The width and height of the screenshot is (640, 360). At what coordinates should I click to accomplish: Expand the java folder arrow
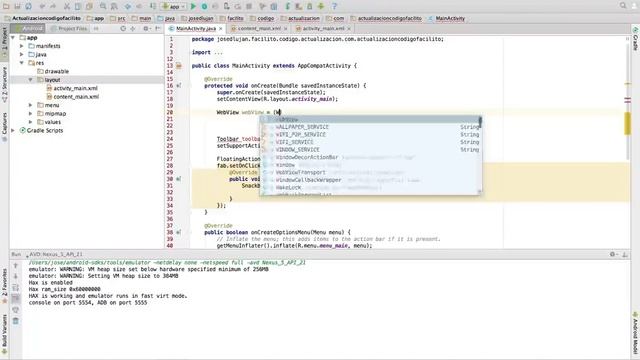point(22,54)
